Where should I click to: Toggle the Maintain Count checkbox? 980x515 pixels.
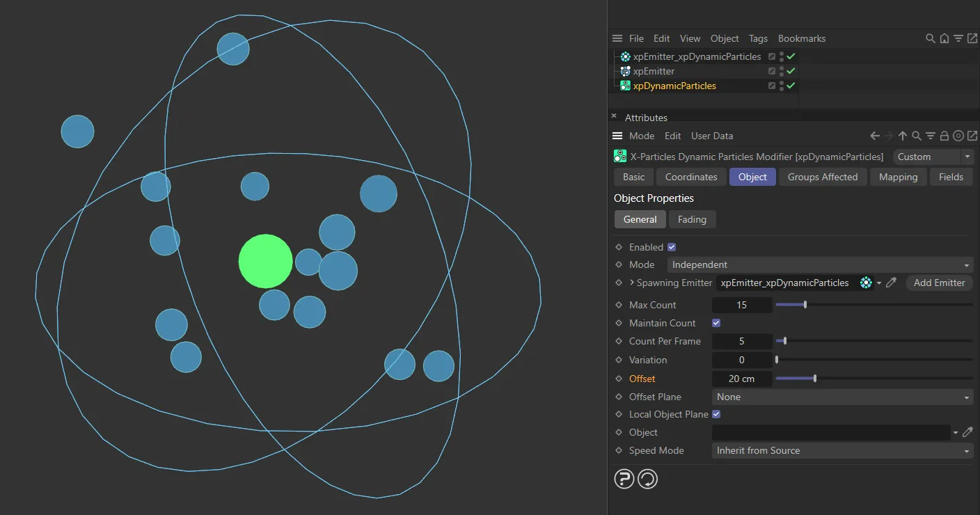tap(716, 322)
